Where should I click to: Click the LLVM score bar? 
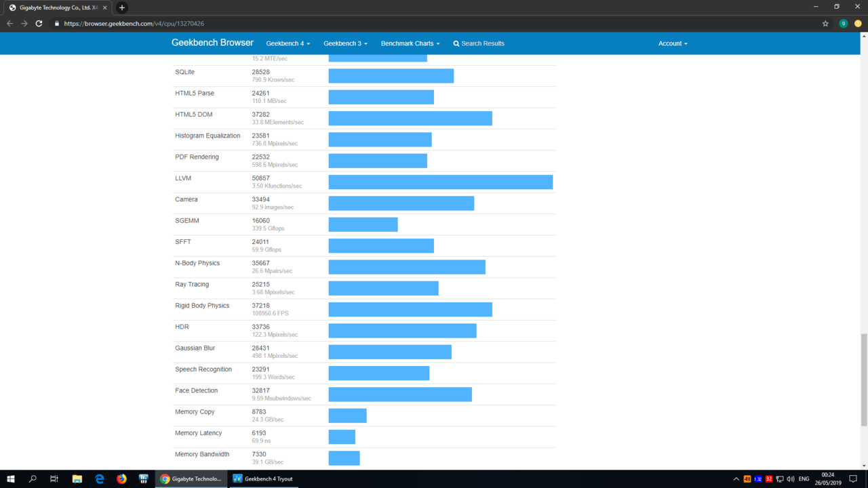coord(441,182)
